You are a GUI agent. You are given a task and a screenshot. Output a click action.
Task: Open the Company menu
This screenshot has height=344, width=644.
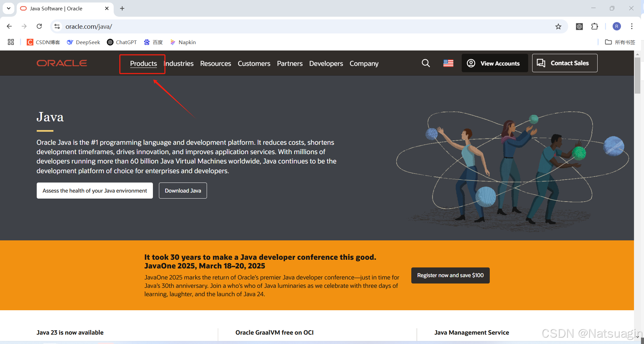(364, 64)
